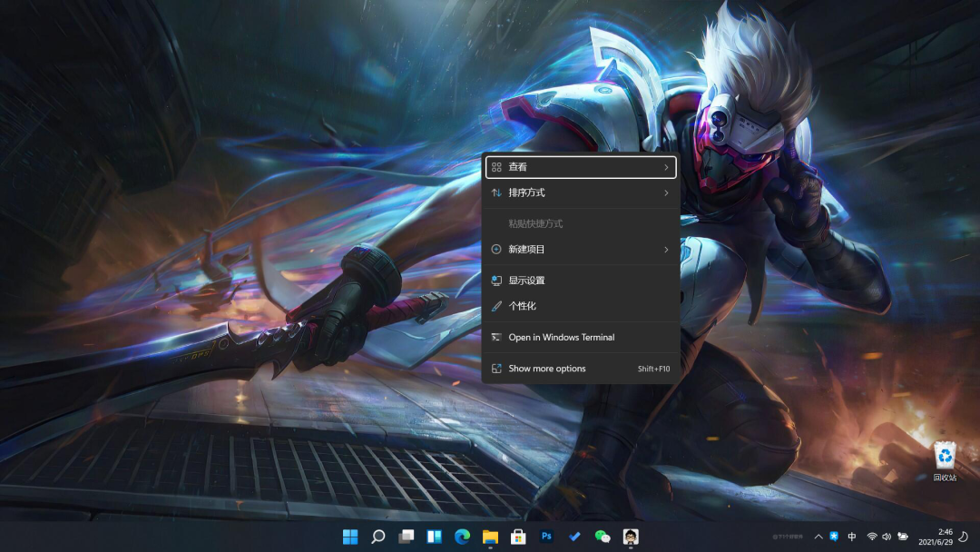Open File Explorer from the taskbar

point(490,537)
